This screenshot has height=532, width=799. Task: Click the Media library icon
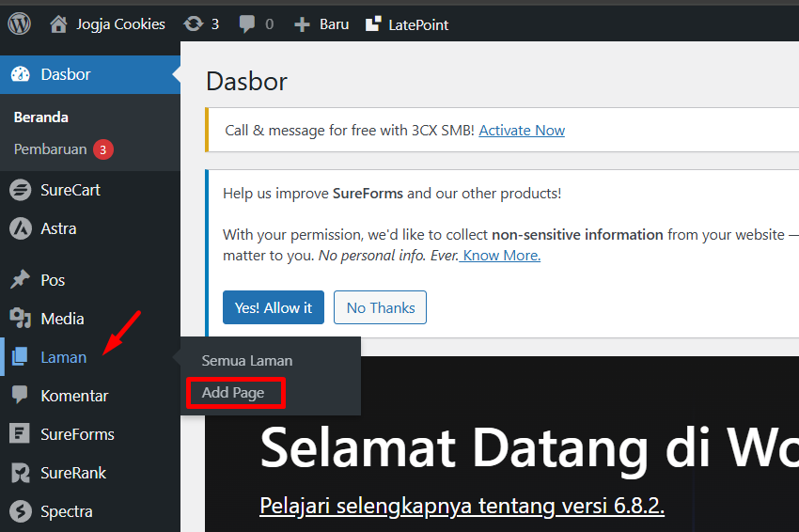pyautogui.click(x=21, y=319)
